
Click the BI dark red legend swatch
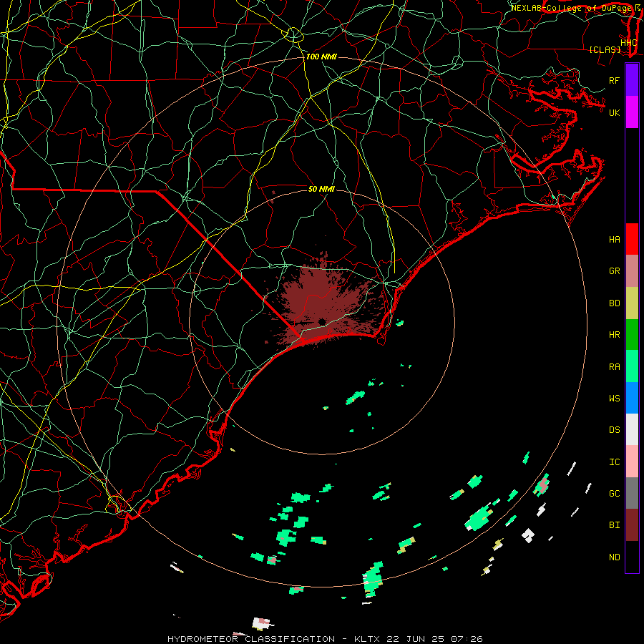(x=632, y=525)
